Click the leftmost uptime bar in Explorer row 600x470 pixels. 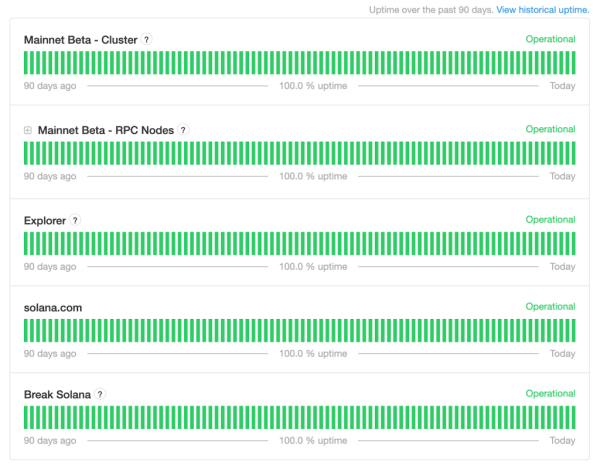coord(26,243)
